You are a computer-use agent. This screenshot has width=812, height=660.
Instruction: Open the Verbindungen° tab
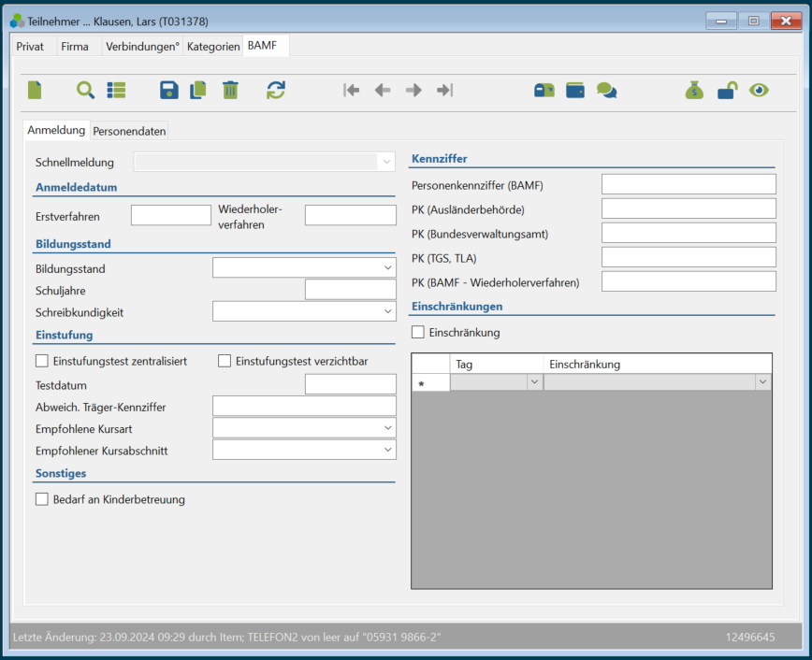[142, 47]
